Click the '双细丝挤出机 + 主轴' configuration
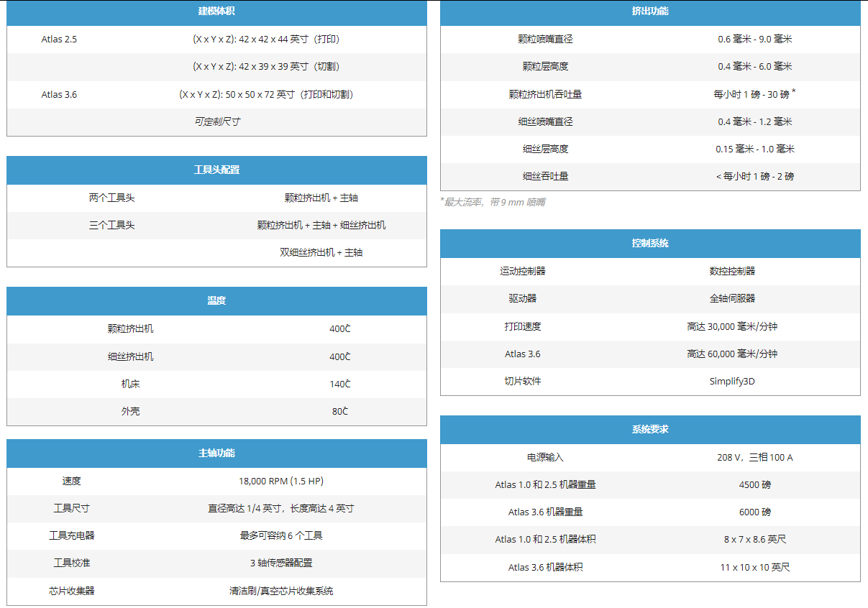This screenshot has width=868, height=608. click(x=321, y=252)
